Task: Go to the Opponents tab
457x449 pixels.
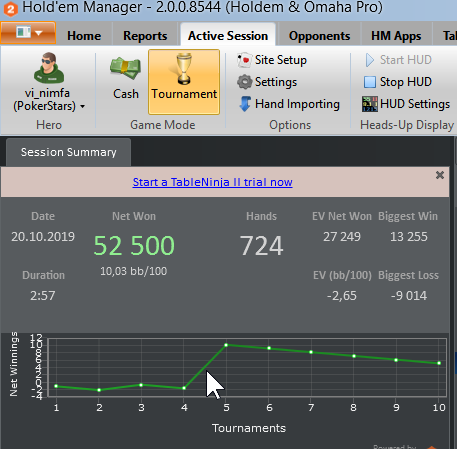Action: pos(319,36)
